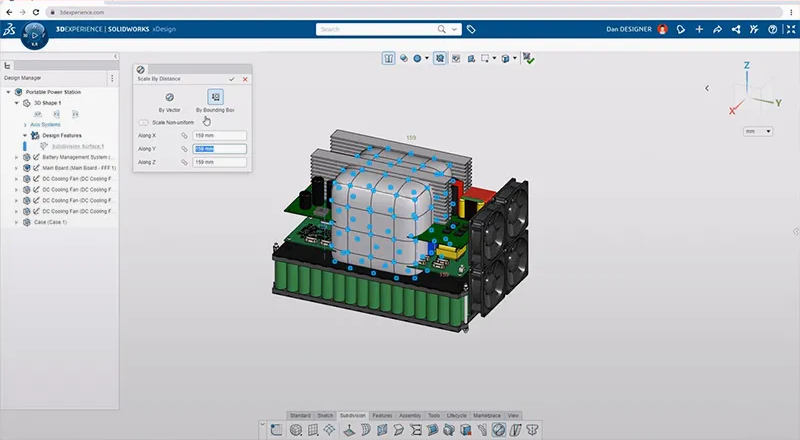Click the share arrow icon in the header

pos(717,29)
